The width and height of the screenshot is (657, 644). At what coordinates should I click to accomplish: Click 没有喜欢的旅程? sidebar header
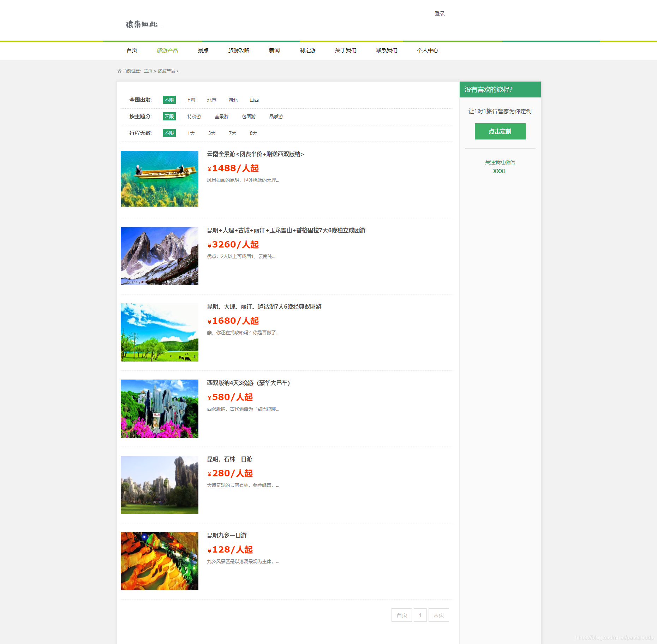(500, 89)
